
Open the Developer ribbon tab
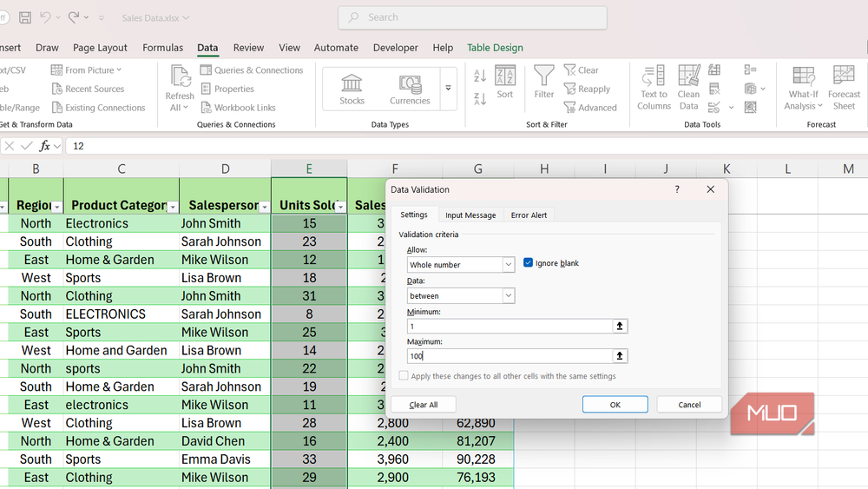click(x=395, y=48)
